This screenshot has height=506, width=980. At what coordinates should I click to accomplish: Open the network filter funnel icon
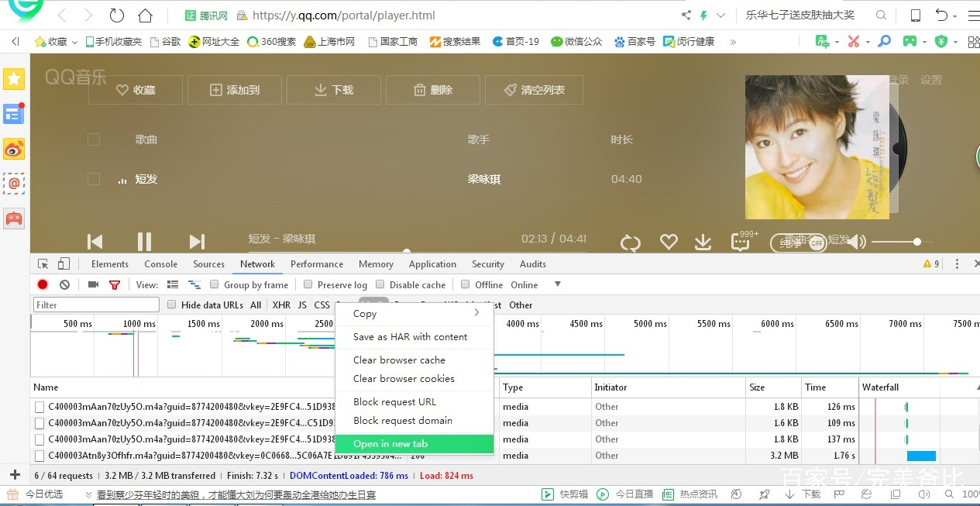click(x=114, y=284)
